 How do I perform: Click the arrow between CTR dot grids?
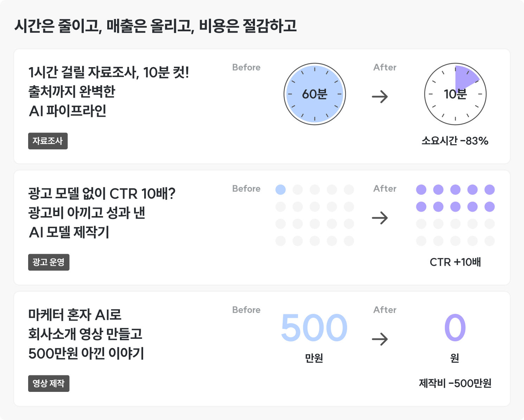tap(380, 218)
